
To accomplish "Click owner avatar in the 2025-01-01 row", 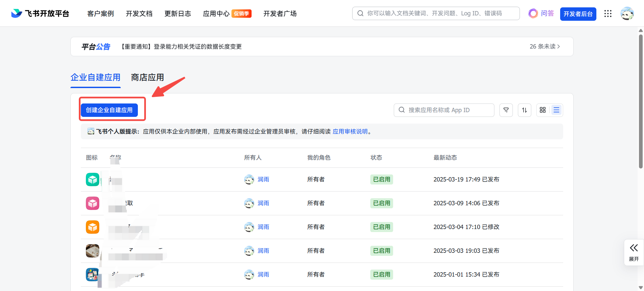I will pos(249,275).
